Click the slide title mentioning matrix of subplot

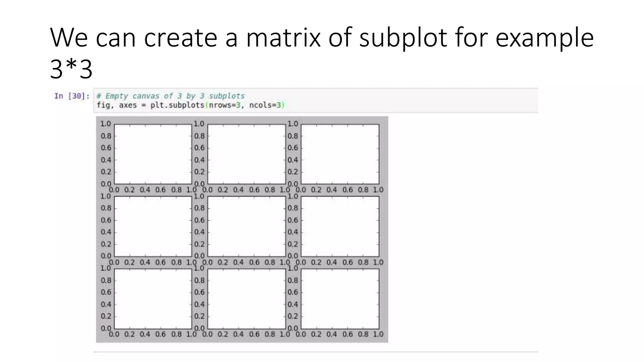click(322, 53)
